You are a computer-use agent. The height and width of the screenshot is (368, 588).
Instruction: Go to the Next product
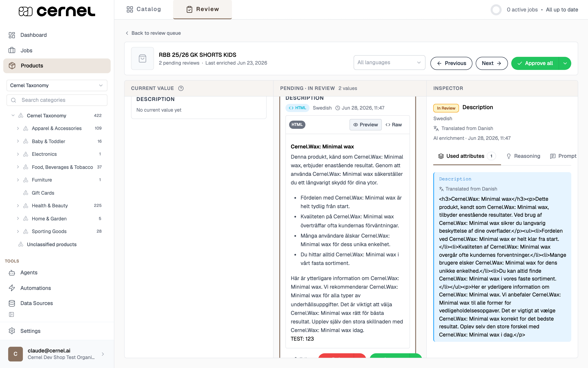coord(492,63)
